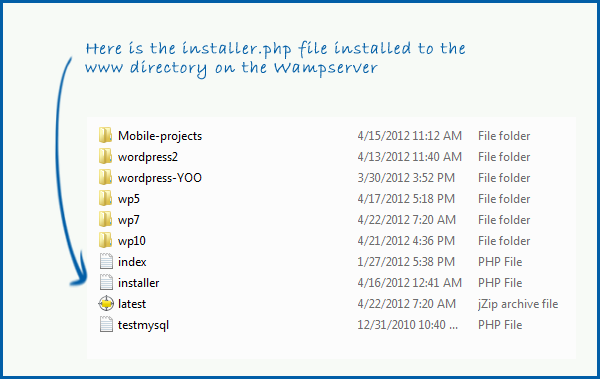Select the testmysql file name
The height and width of the screenshot is (379, 600).
click(143, 325)
